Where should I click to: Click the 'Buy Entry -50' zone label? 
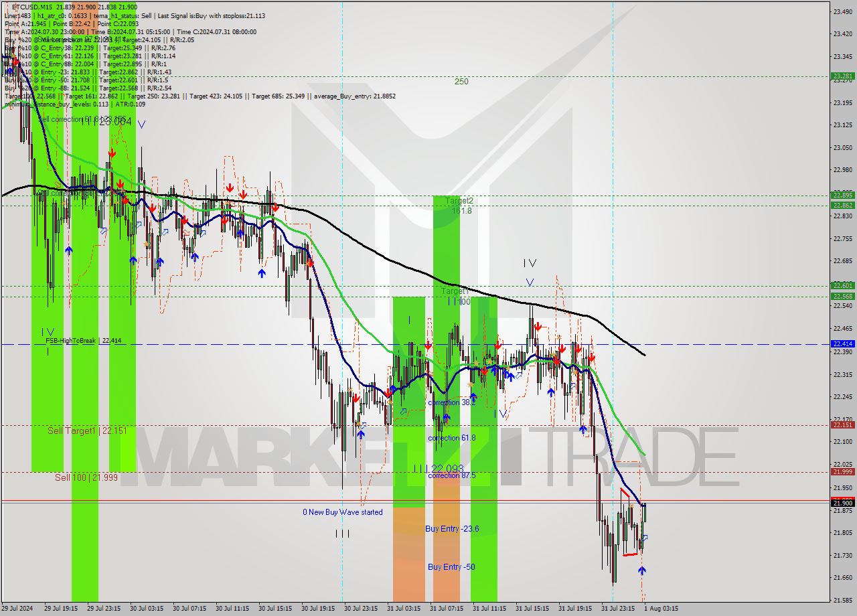tap(451, 566)
